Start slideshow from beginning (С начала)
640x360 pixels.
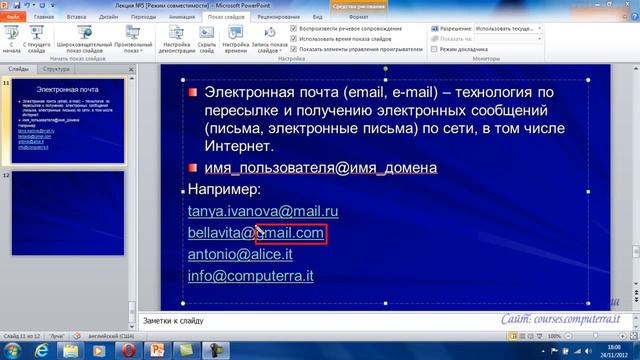(11, 39)
